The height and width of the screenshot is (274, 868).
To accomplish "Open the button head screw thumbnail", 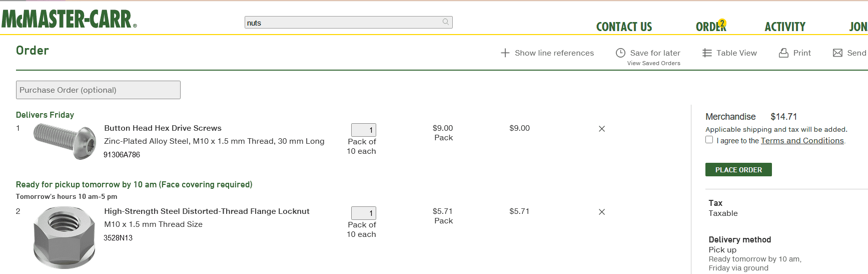I will 65,142.
